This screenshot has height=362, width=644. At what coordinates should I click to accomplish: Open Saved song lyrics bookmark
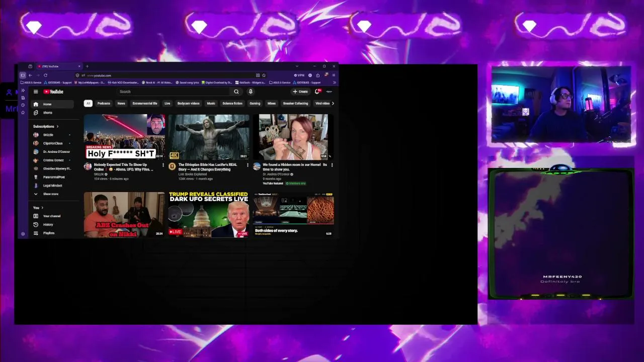(x=188, y=82)
